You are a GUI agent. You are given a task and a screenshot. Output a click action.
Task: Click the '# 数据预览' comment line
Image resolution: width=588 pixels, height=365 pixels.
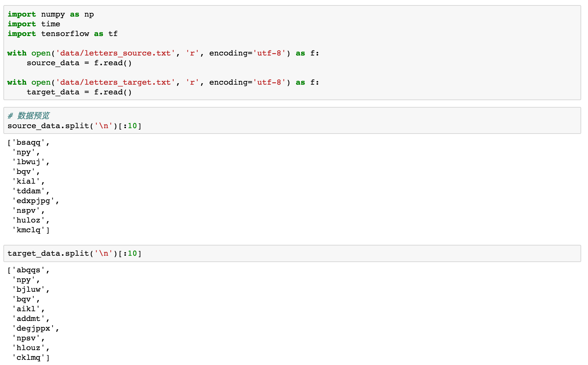click(x=29, y=116)
